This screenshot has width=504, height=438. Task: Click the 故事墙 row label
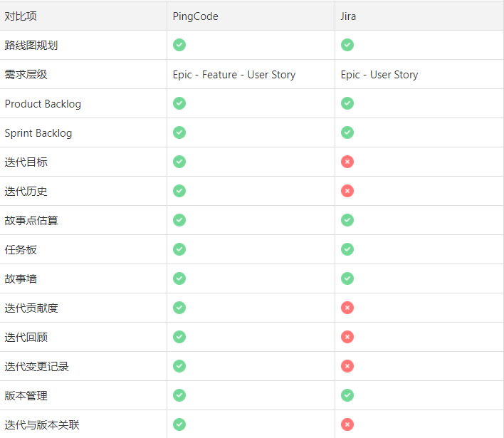pyautogui.click(x=21, y=278)
